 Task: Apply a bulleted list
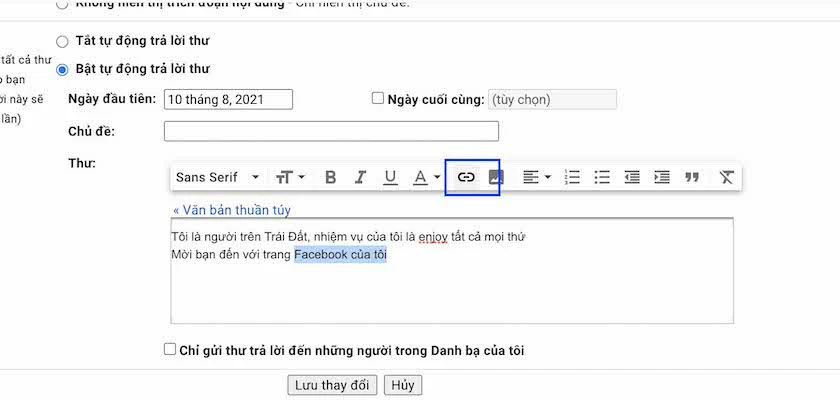pyautogui.click(x=602, y=177)
